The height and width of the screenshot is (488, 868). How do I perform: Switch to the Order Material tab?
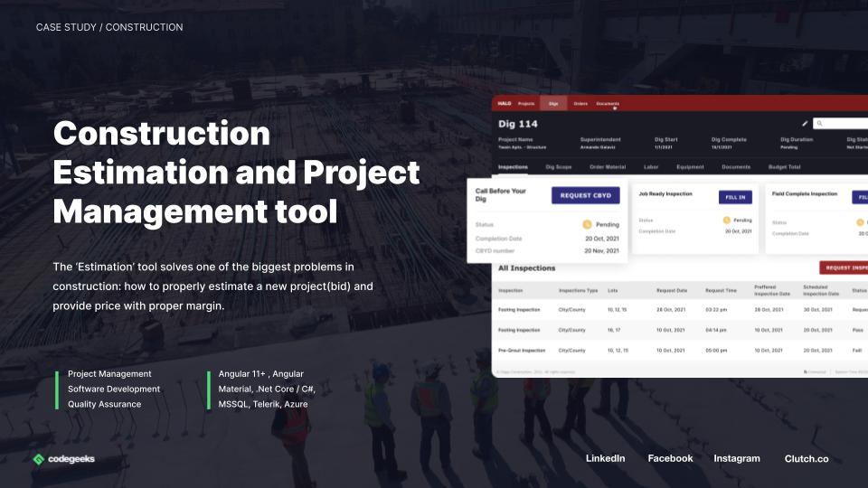point(608,166)
